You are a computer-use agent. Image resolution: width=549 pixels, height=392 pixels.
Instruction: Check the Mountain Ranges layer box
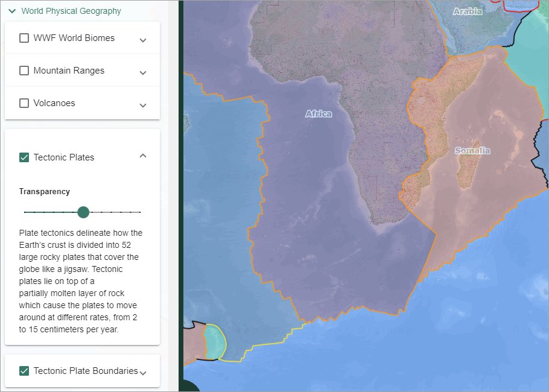coord(24,71)
